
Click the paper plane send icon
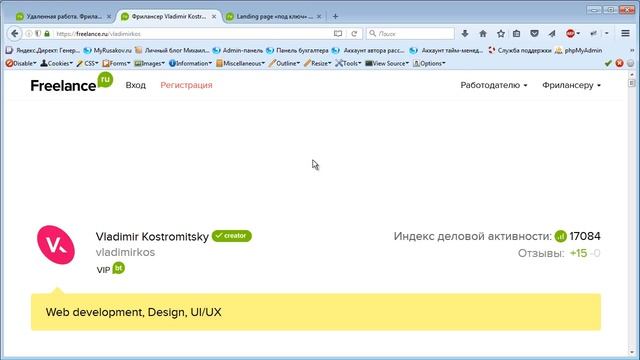pyautogui.click(x=552, y=33)
